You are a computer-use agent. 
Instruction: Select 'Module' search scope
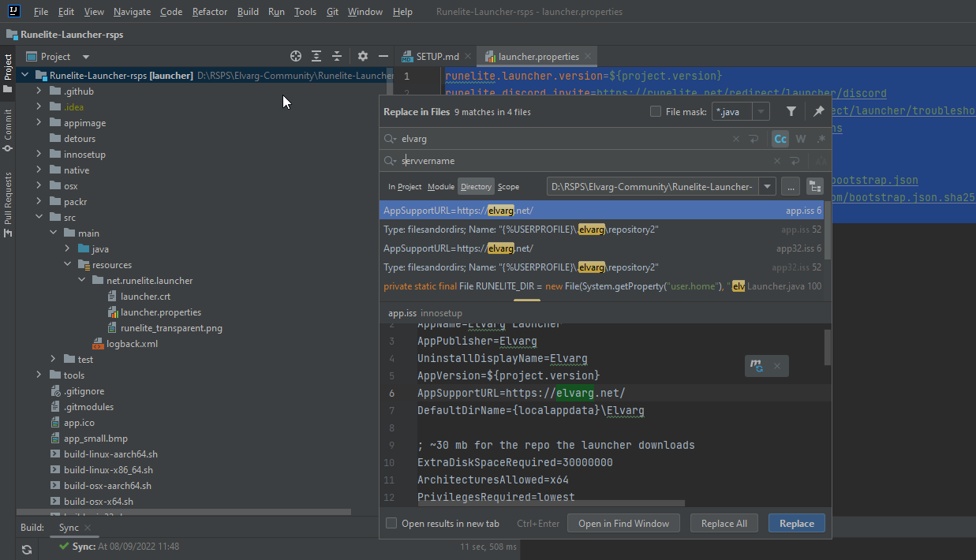[x=441, y=187]
